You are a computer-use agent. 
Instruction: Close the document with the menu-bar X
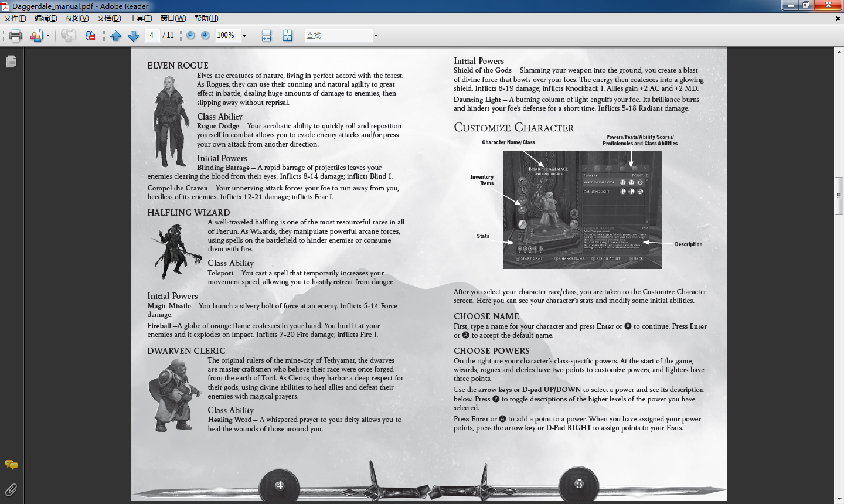[838, 18]
